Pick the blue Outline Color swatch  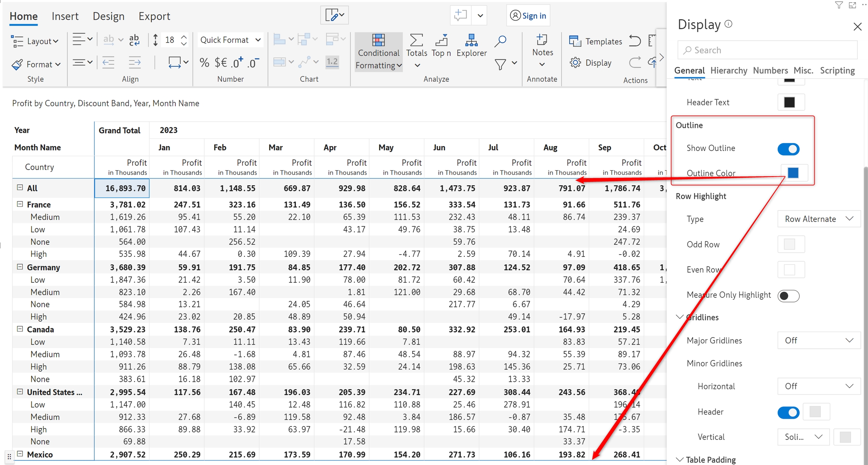click(x=793, y=173)
